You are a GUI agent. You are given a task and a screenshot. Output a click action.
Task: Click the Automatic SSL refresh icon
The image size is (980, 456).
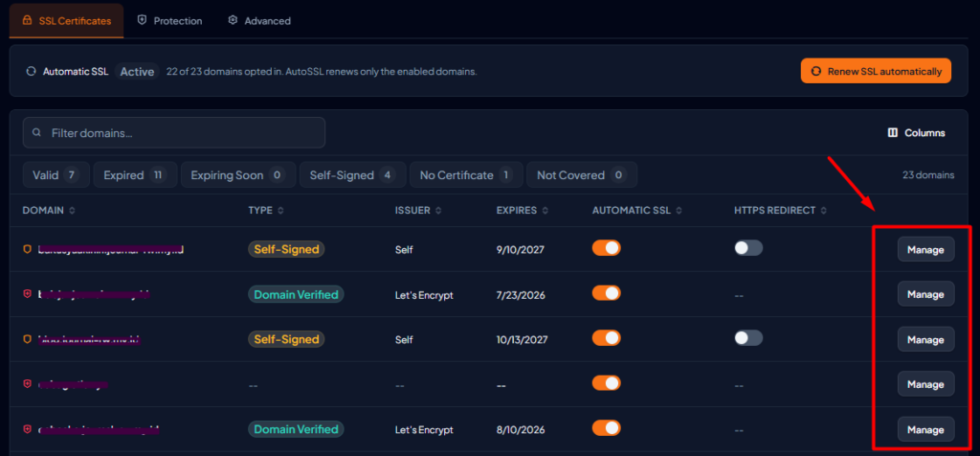31,71
